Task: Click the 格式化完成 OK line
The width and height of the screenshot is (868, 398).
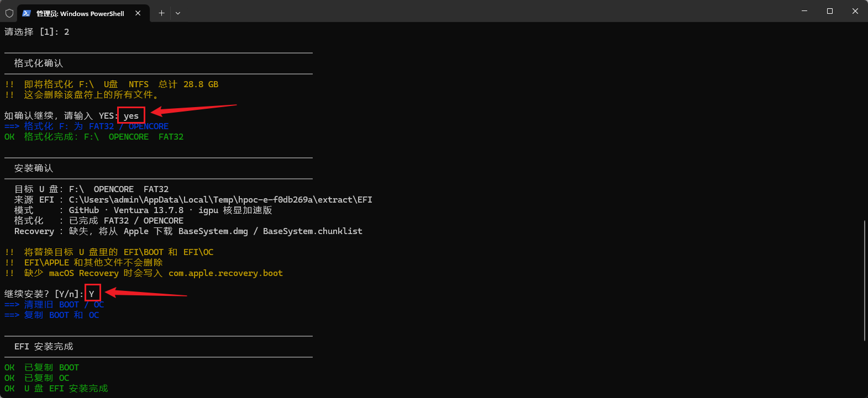Action: pos(94,137)
